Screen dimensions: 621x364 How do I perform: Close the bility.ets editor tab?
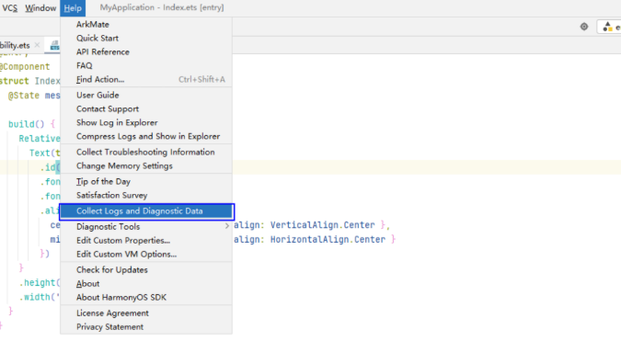37,45
